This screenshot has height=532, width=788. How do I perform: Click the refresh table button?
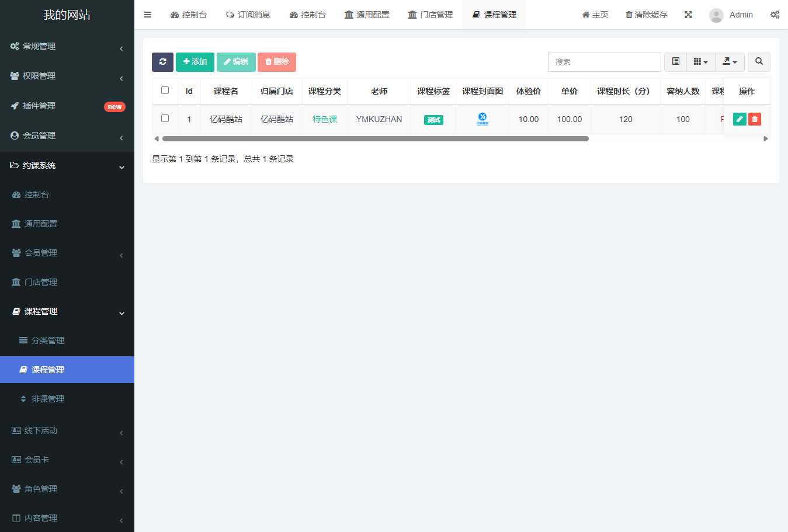click(162, 62)
